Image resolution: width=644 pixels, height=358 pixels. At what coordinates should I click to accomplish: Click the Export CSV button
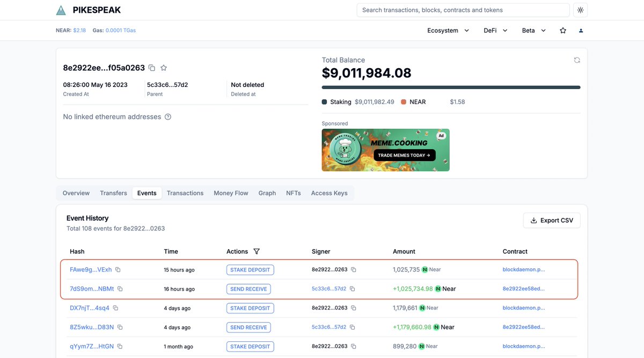coord(552,220)
